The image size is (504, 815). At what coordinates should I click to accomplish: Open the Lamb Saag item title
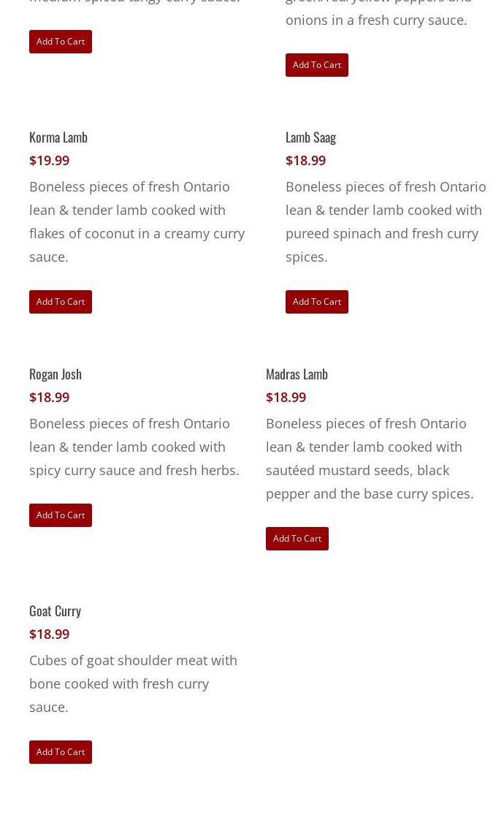pyautogui.click(x=310, y=137)
